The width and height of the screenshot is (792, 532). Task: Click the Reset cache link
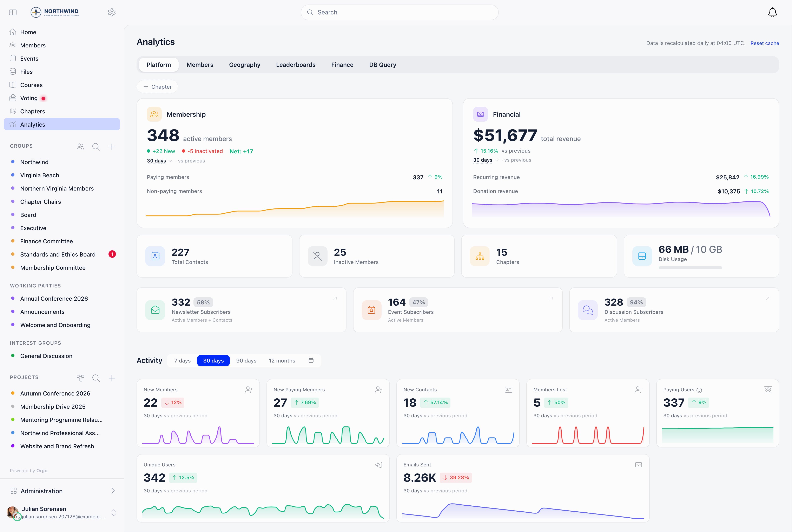tap(765, 43)
